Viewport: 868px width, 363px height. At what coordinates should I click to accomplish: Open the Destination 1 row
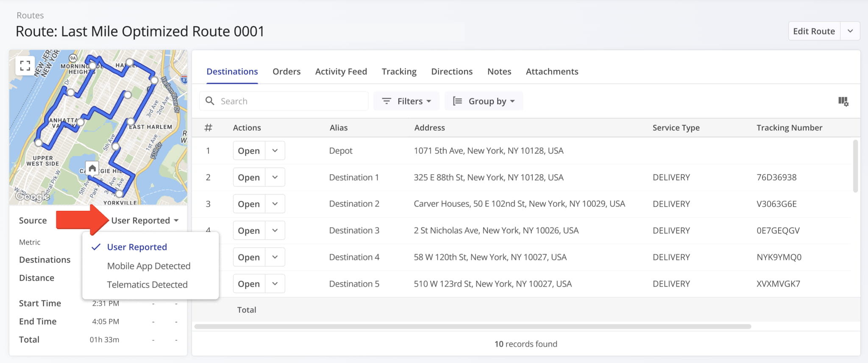tap(249, 177)
